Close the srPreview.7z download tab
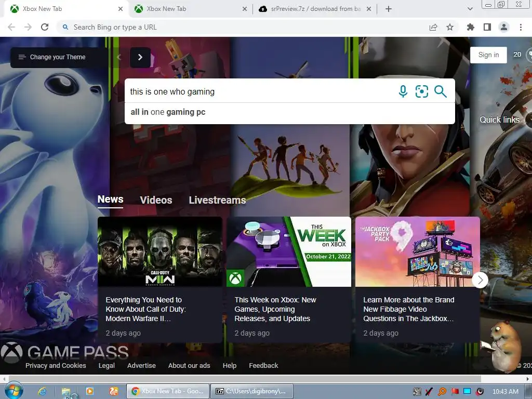Viewport: 532px width, 399px height. point(369,9)
